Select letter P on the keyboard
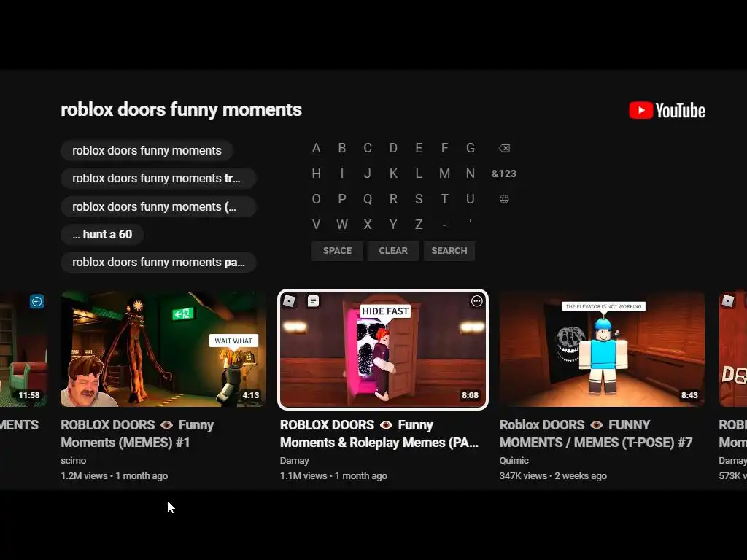The image size is (747, 560). [342, 199]
